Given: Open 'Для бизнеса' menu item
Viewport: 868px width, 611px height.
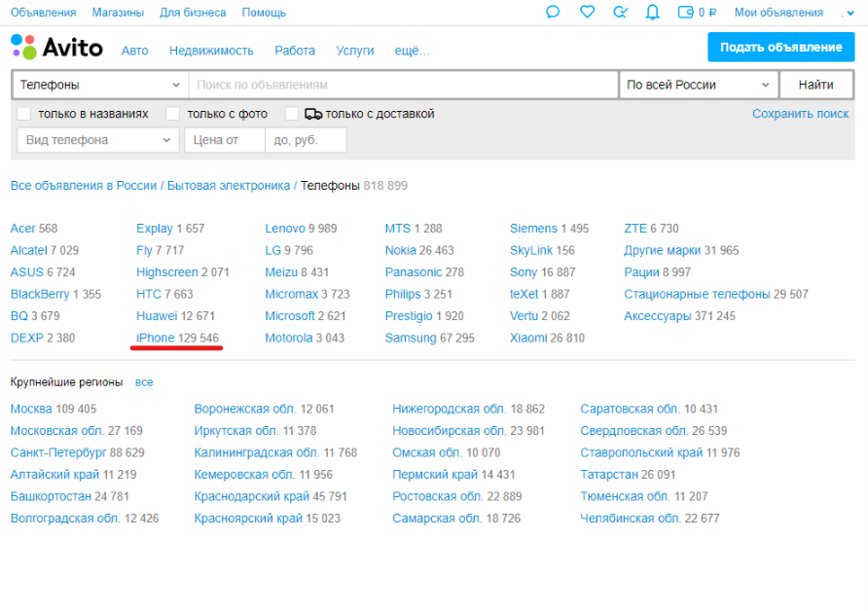Looking at the screenshot, I should point(193,13).
